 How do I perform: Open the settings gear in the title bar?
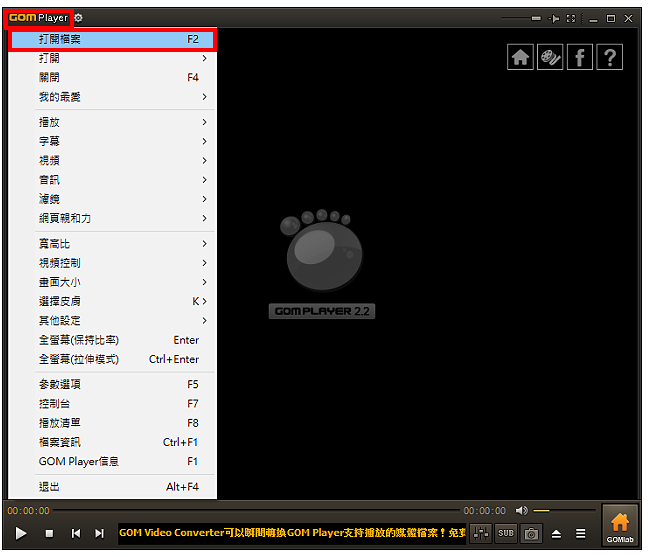(79, 18)
